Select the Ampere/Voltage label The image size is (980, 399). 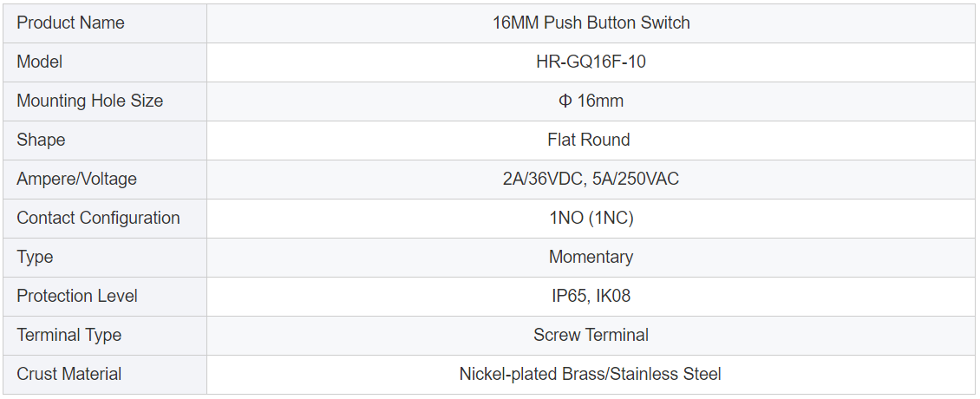76,180
